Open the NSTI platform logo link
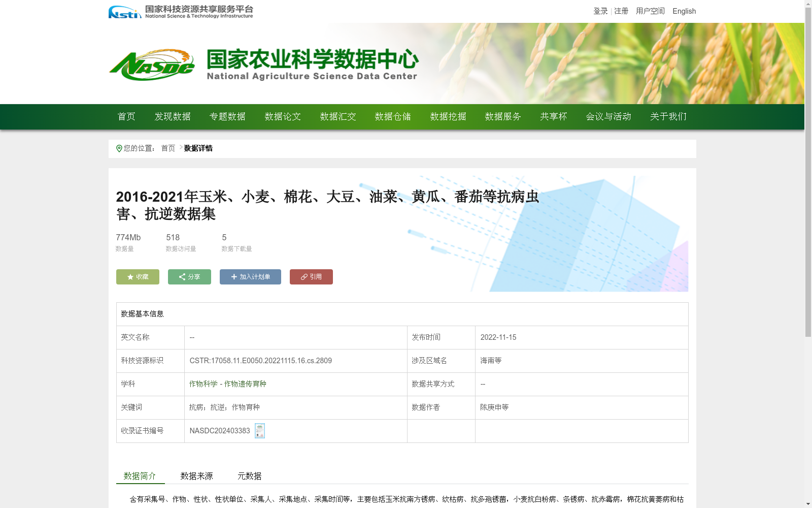812x508 pixels. pos(181,12)
